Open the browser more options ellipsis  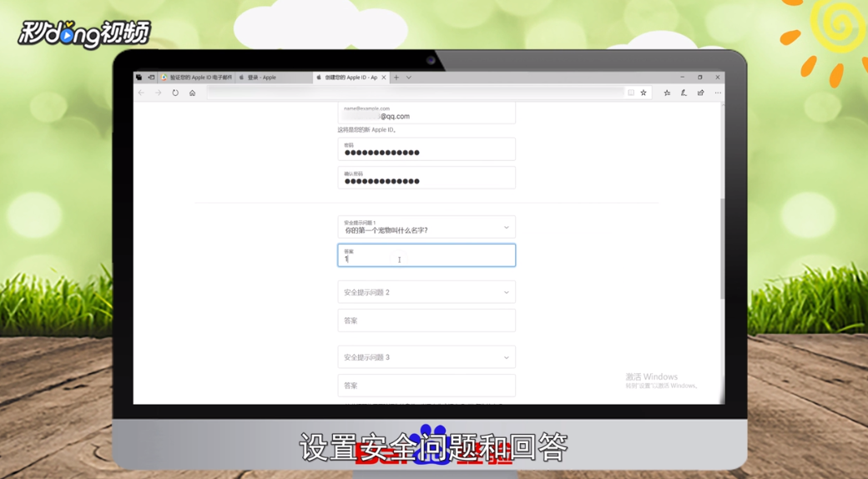(718, 93)
